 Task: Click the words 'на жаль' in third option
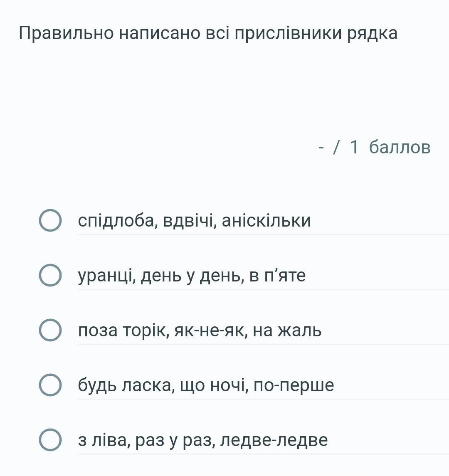pos(287,330)
